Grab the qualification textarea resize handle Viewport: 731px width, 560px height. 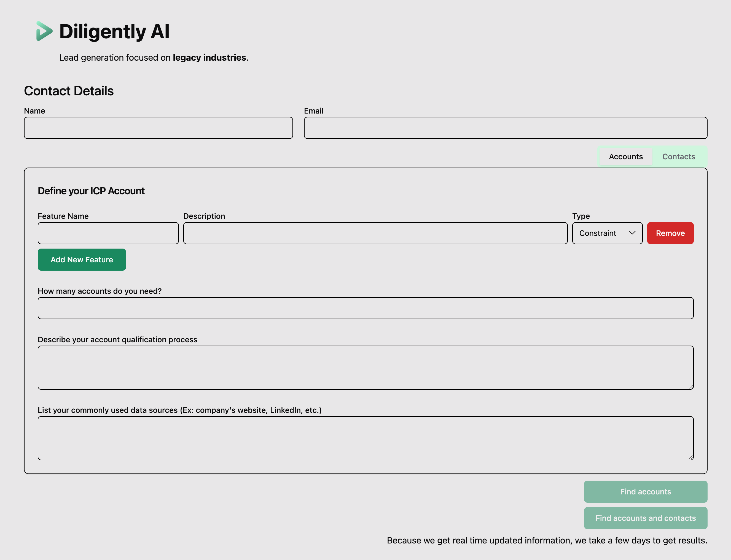[691, 387]
